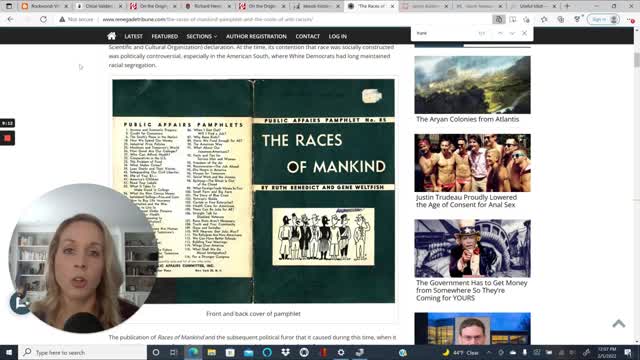
Task: Open the CONTACT page
Action: 307,36
